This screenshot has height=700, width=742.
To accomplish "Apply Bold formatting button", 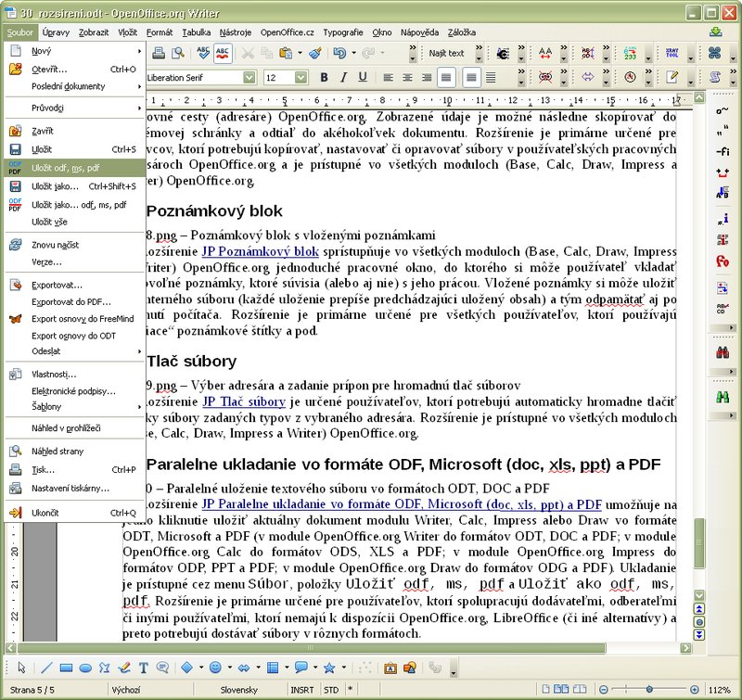I will 324,77.
